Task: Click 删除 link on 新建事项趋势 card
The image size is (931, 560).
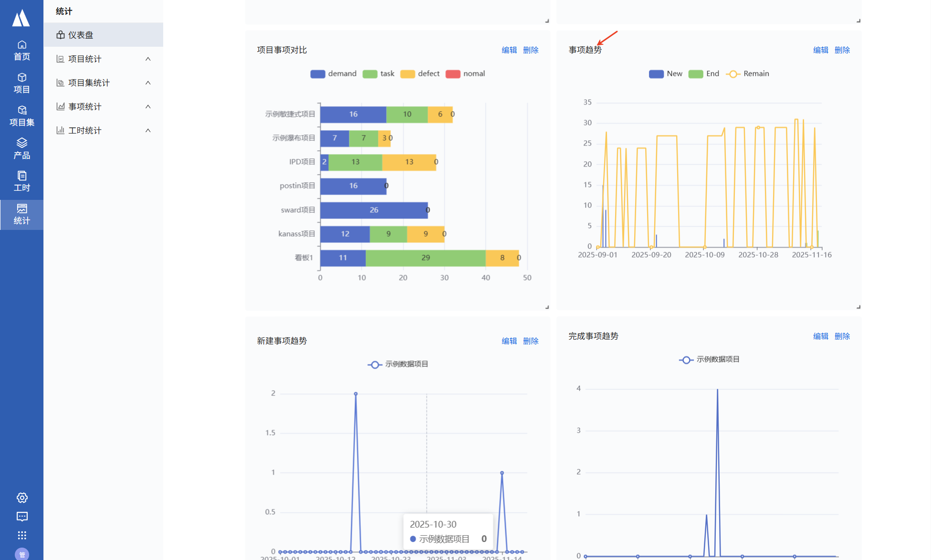Action: click(531, 341)
